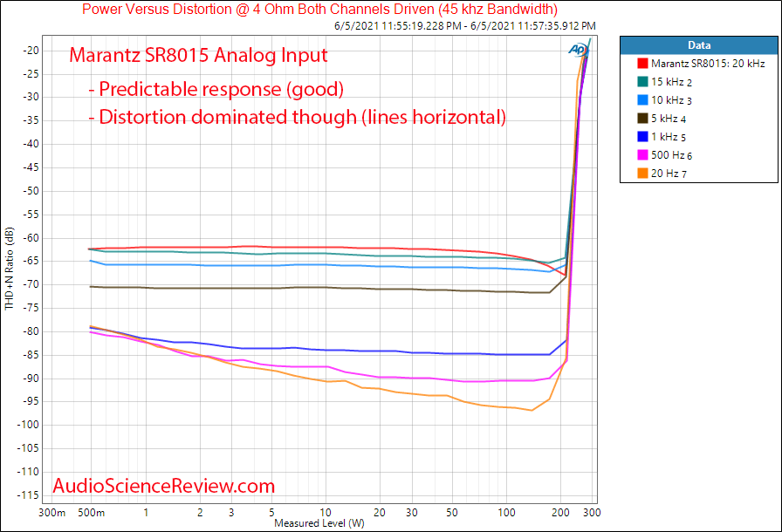Click the orange 20 Hz legend swatch
Screen dimensions: 782x532
pyautogui.click(x=642, y=174)
